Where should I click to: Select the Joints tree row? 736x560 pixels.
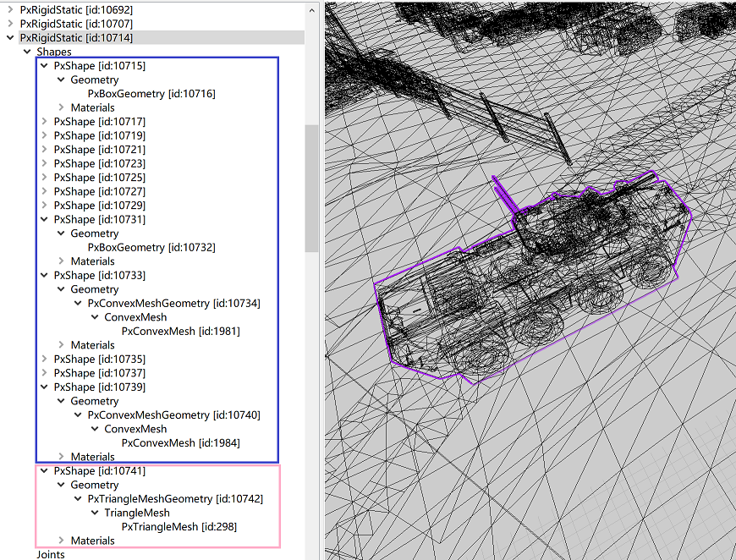pyautogui.click(x=51, y=554)
